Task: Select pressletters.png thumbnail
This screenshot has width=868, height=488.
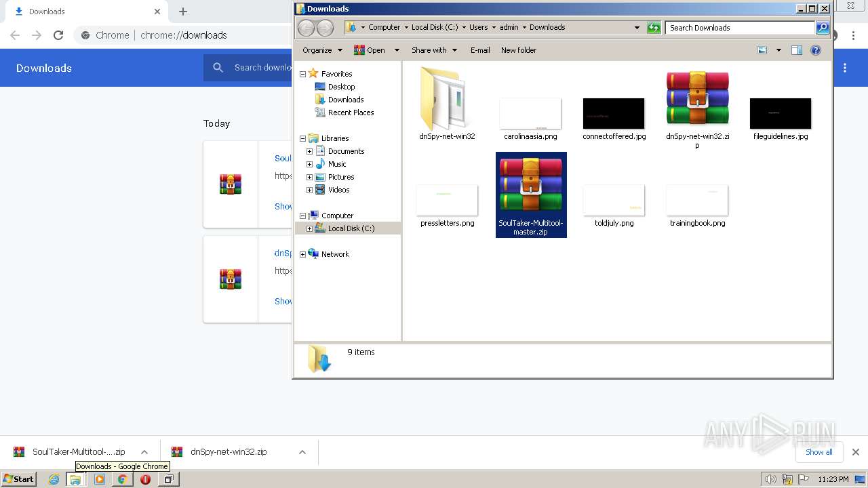Action: click(447, 200)
